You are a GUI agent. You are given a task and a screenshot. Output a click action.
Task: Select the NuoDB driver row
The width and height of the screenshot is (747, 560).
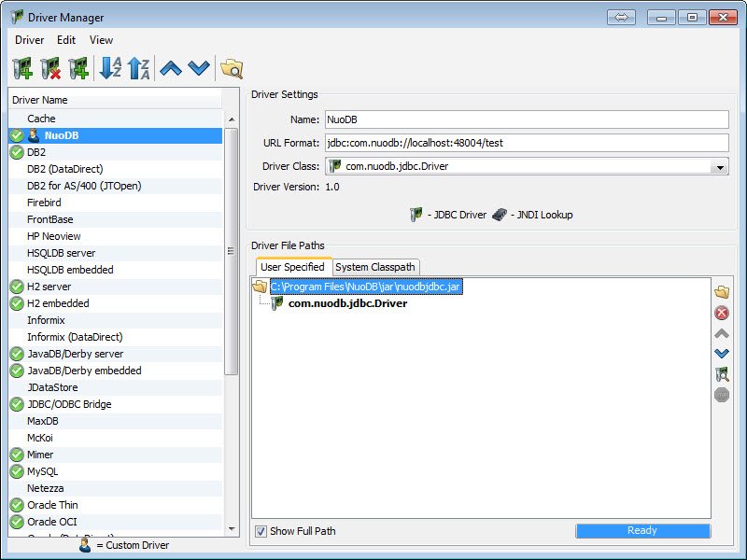click(x=116, y=135)
